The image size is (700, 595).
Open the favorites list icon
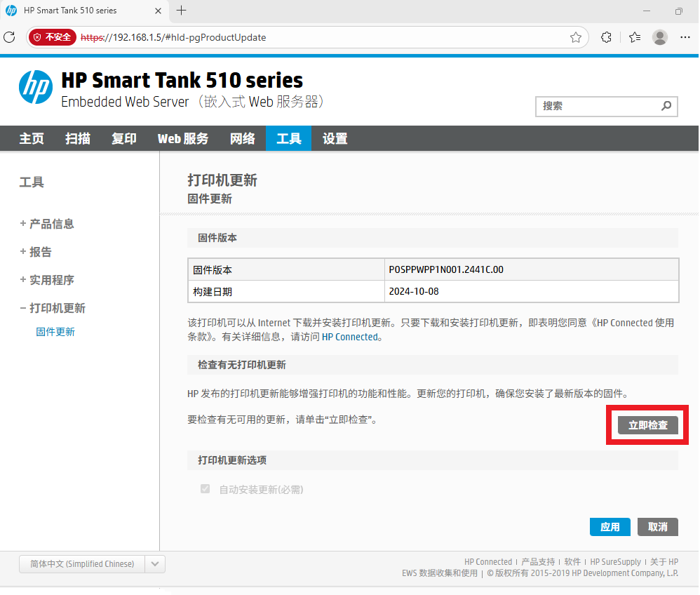635,37
